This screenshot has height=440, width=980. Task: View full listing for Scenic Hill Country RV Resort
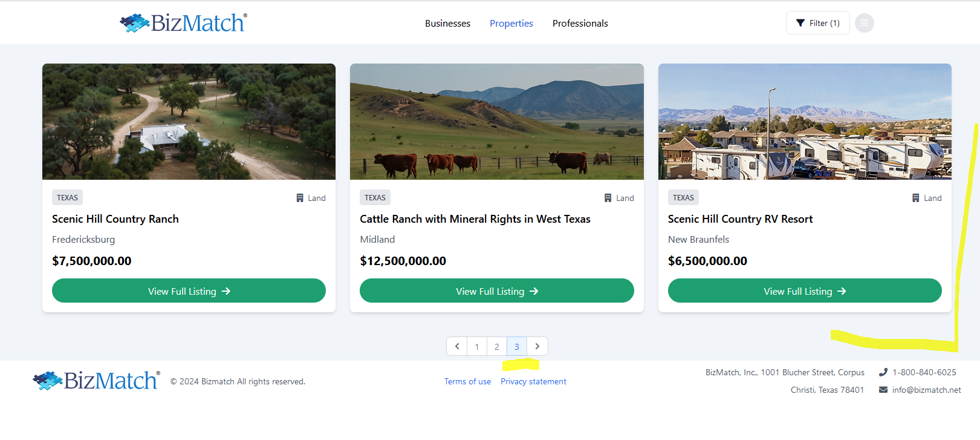[804, 291]
